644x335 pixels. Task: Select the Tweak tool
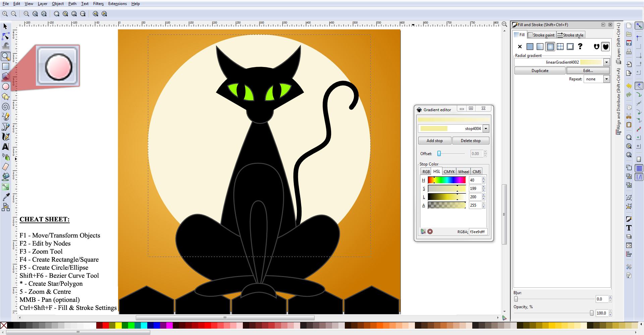[5, 46]
